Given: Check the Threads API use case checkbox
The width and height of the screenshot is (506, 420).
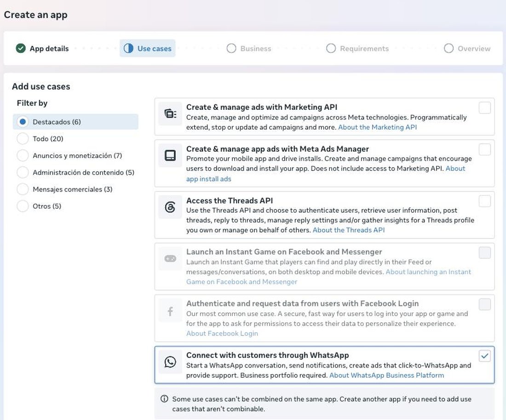Looking at the screenshot, I should pyautogui.click(x=485, y=201).
